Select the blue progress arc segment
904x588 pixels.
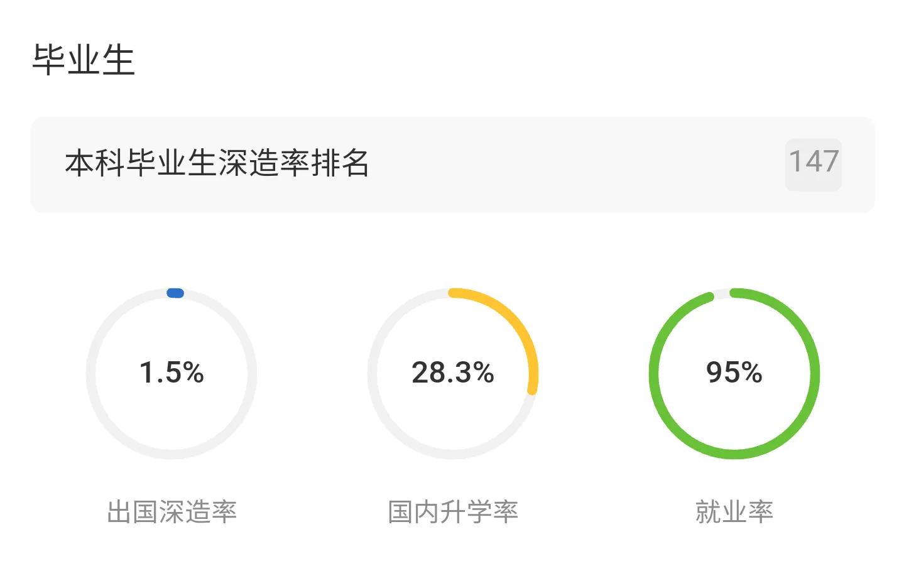pyautogui.click(x=174, y=292)
